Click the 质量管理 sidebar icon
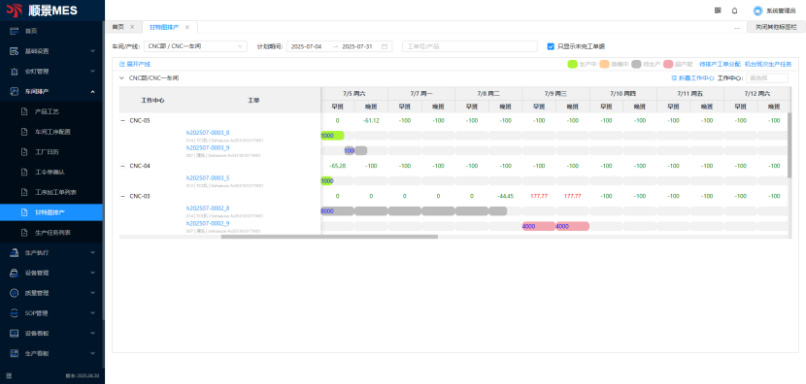This screenshot has width=806, height=384. [15, 293]
